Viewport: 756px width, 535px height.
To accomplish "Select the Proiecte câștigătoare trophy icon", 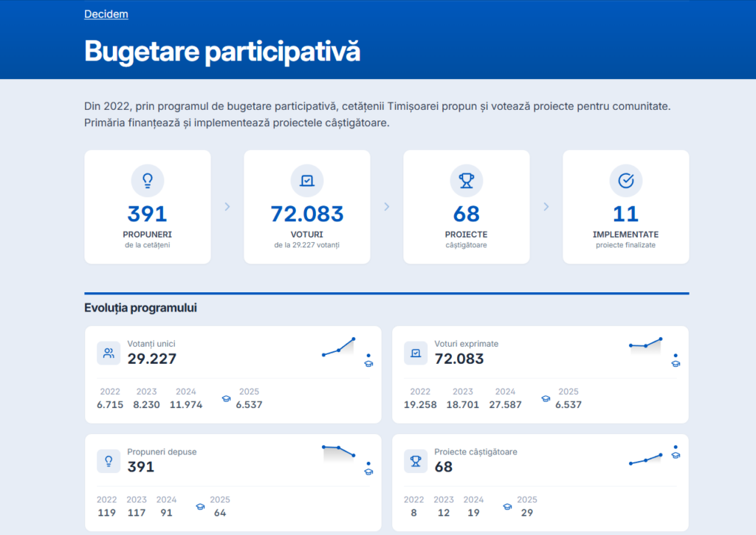I will 416,460.
